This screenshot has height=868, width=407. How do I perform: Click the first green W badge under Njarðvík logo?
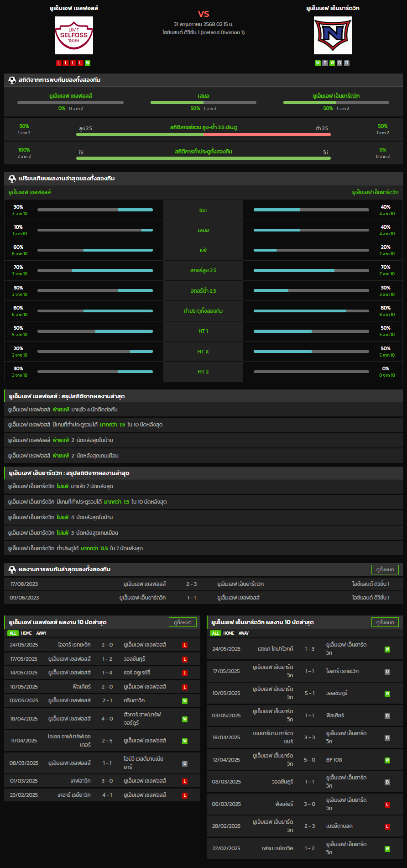click(318, 63)
